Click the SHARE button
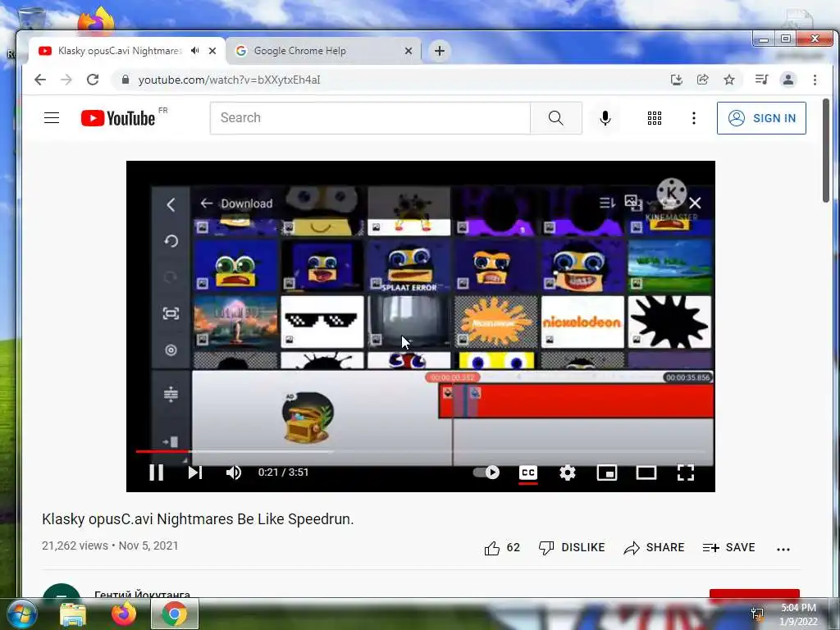The image size is (840, 630). [654, 547]
